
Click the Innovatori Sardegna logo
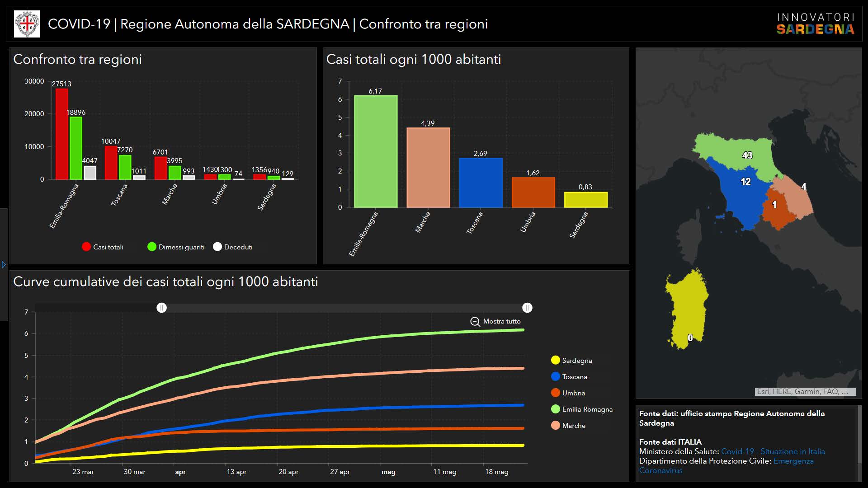[815, 24]
